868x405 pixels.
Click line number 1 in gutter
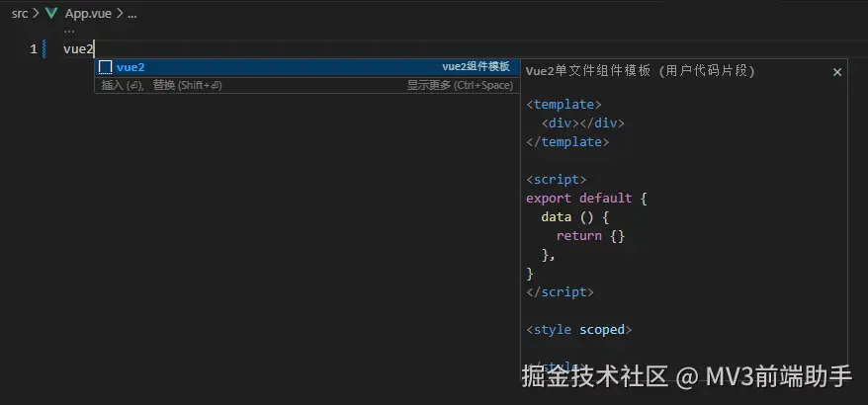[34, 49]
